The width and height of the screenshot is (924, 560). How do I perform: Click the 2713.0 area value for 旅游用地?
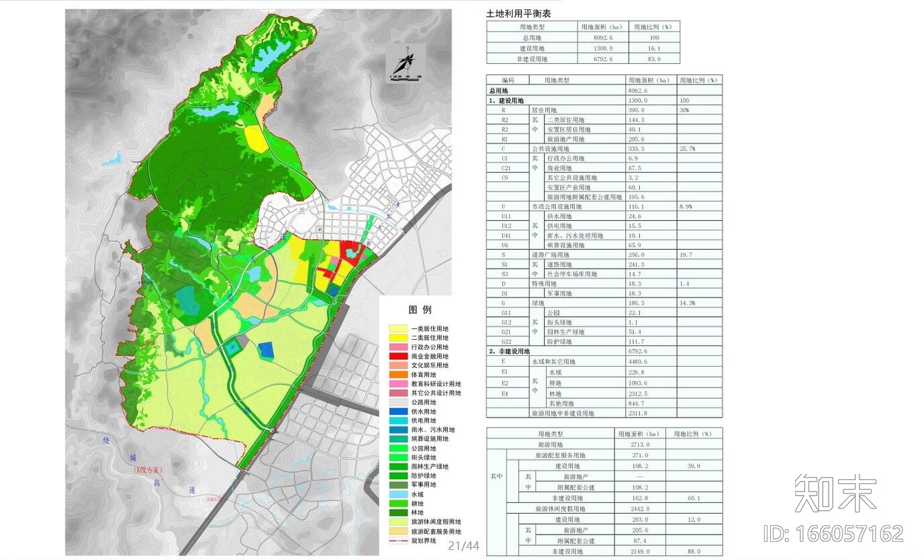pos(641,445)
